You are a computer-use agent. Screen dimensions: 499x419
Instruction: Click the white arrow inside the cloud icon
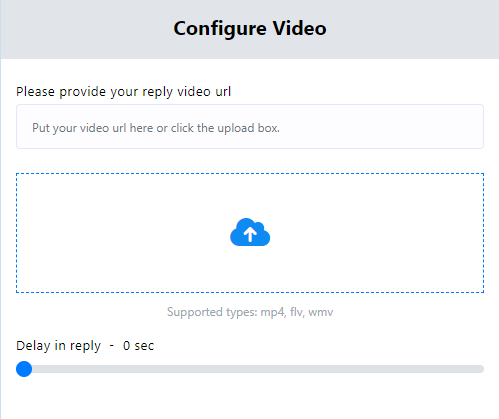point(250,234)
